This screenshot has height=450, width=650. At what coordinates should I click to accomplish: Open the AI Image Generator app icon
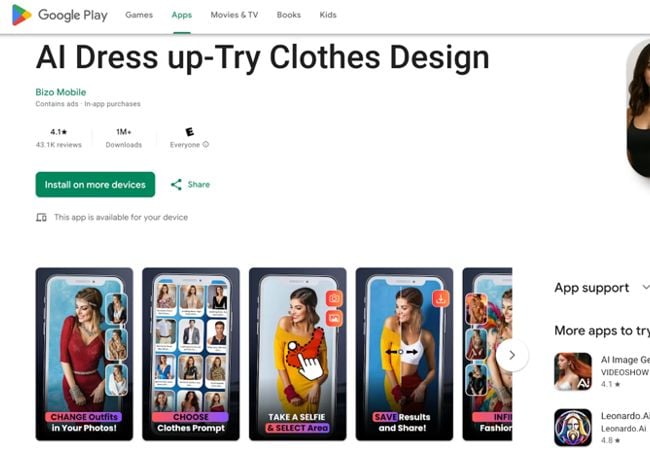573,371
